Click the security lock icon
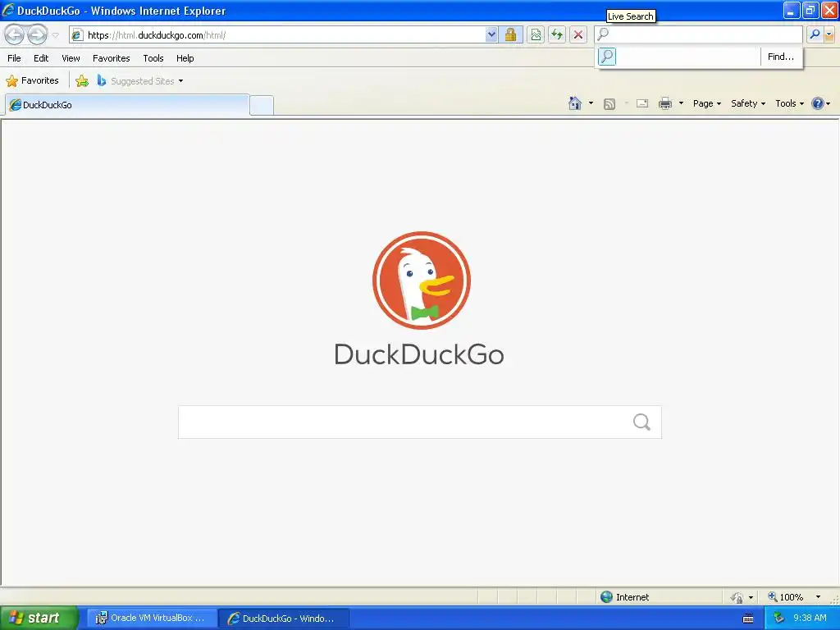840x630 pixels. pos(510,35)
